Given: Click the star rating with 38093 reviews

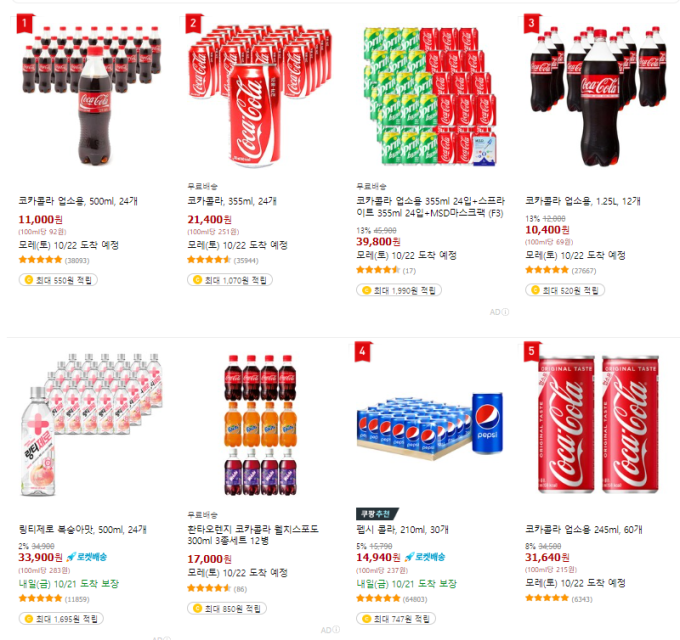Looking at the screenshot, I should click(54, 260).
